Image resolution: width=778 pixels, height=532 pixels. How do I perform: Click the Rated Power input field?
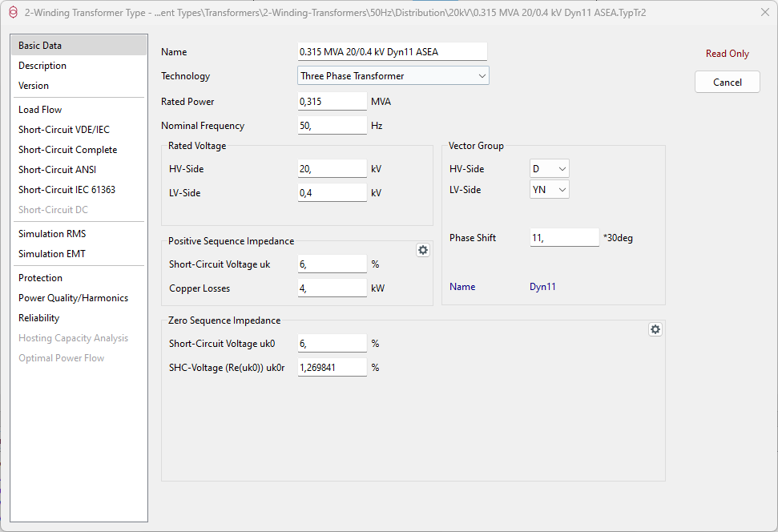332,102
